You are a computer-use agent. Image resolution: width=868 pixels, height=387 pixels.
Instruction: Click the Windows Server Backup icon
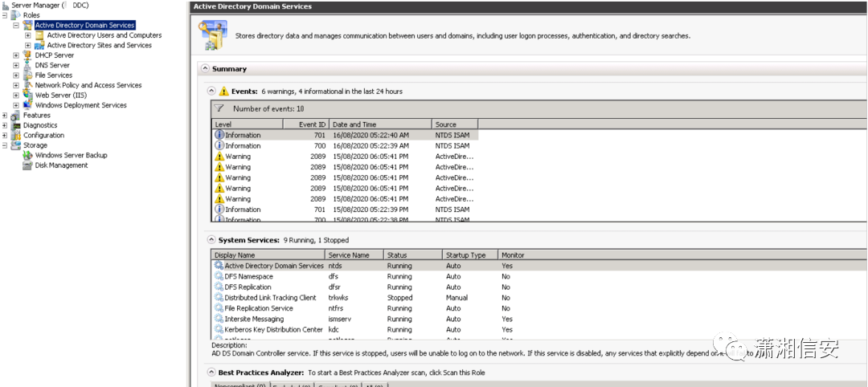pos(27,155)
